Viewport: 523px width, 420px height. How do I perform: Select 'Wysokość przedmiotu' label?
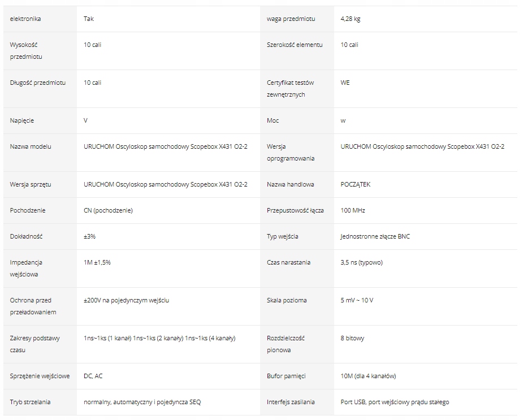(x=27, y=50)
